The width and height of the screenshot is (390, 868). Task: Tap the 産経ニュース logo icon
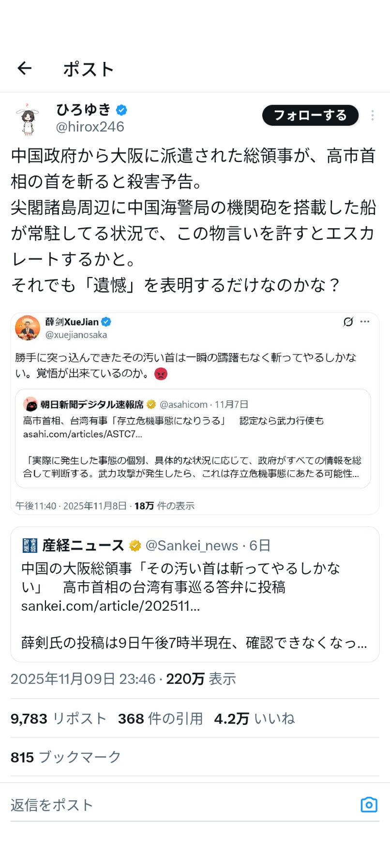(x=30, y=545)
